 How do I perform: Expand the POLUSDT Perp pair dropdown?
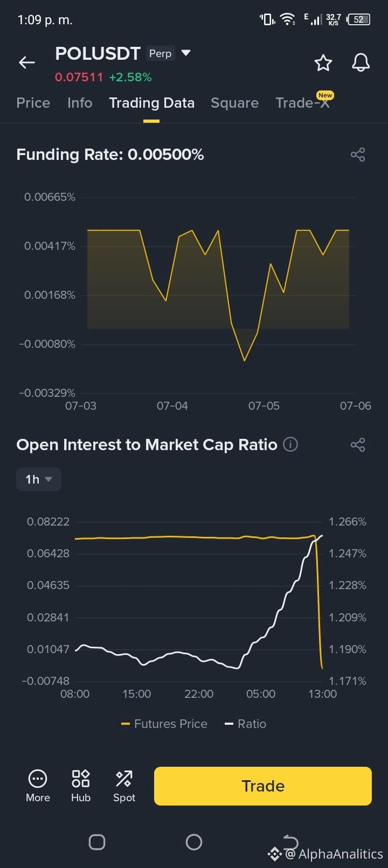click(186, 53)
